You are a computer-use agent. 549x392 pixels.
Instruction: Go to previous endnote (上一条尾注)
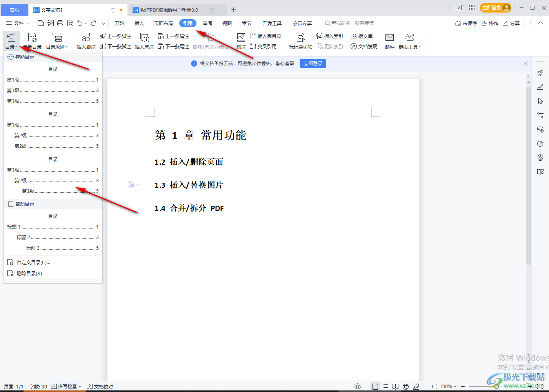(173, 36)
